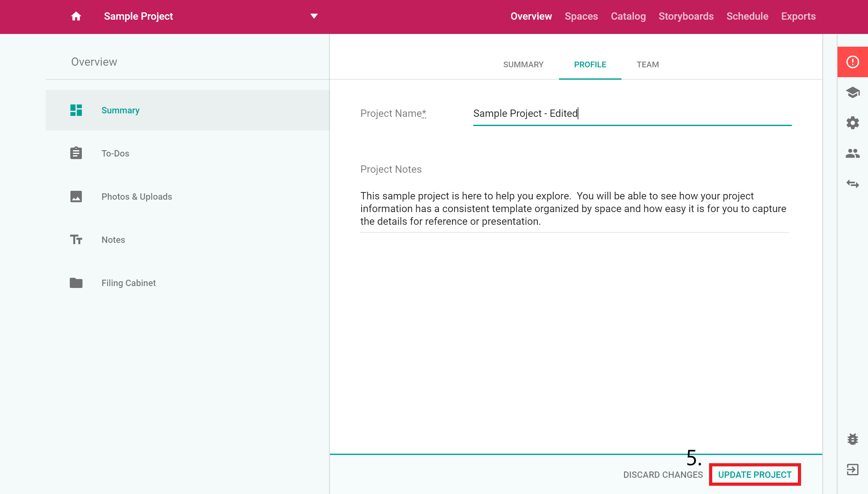Screen dimensions: 868x494
Task: Open the Storyboards section
Action: click(686, 16)
